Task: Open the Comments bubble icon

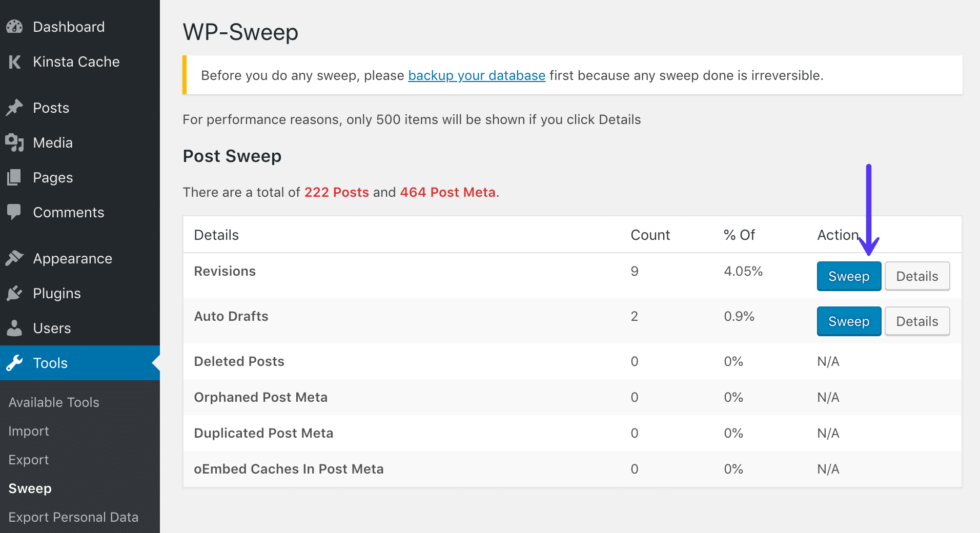Action: click(x=15, y=212)
